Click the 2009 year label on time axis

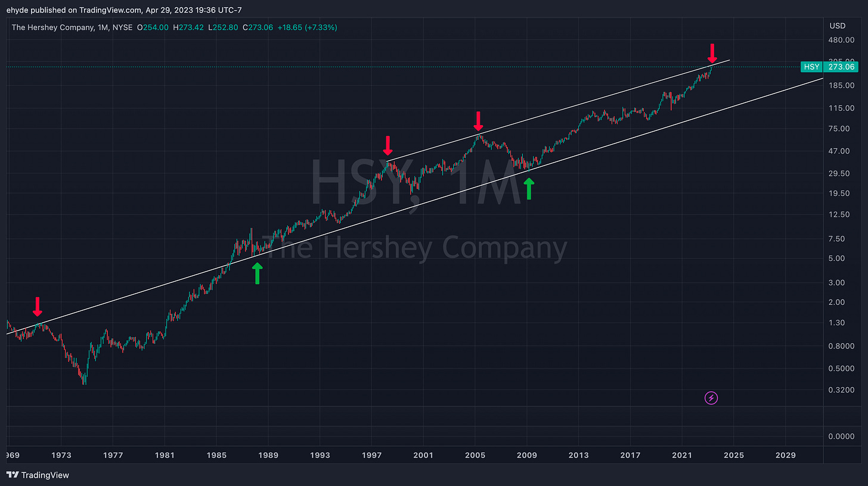click(x=527, y=455)
